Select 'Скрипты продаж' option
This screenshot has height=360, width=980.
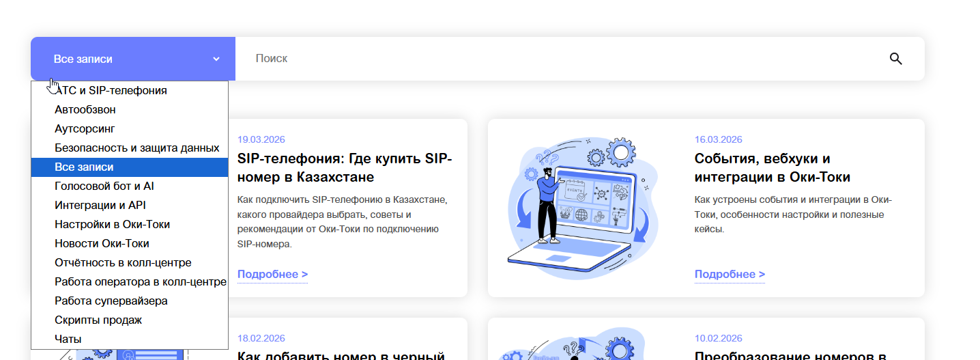pos(130,320)
